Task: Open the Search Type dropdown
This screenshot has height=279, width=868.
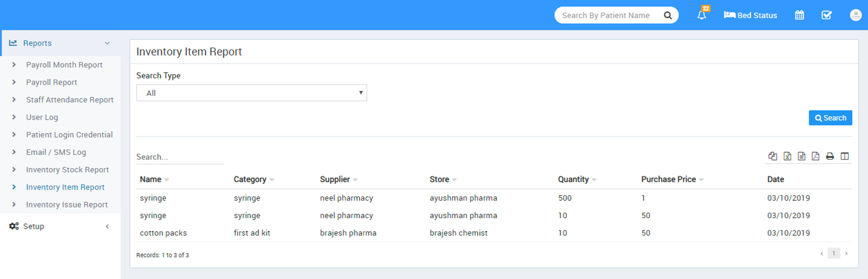Action: pyautogui.click(x=251, y=93)
